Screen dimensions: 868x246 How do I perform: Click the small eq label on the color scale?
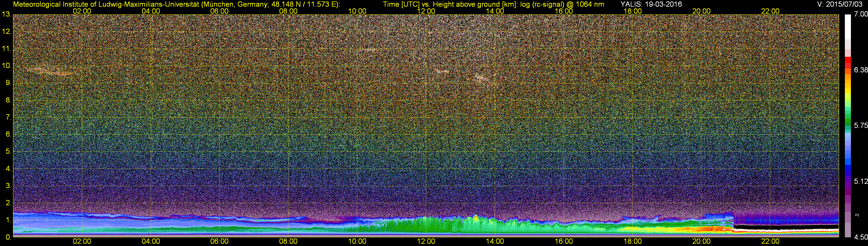[857, 215]
